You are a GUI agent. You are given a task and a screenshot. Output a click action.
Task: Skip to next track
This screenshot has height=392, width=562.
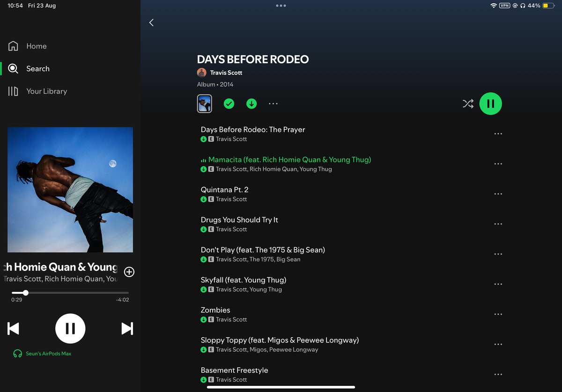coord(127,328)
